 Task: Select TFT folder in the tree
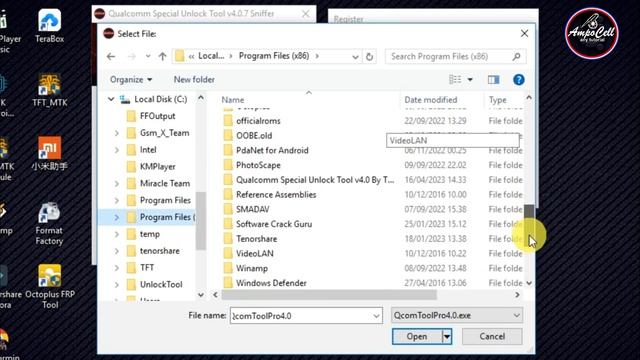tap(147, 268)
